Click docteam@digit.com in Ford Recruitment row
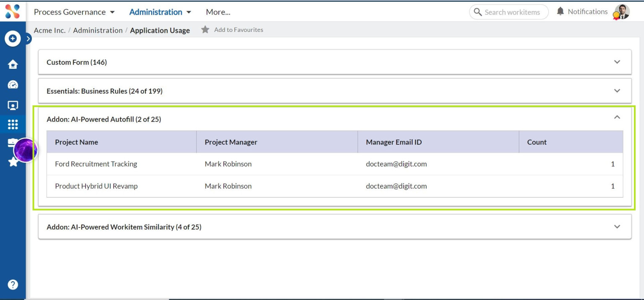The image size is (644, 300). tap(396, 164)
